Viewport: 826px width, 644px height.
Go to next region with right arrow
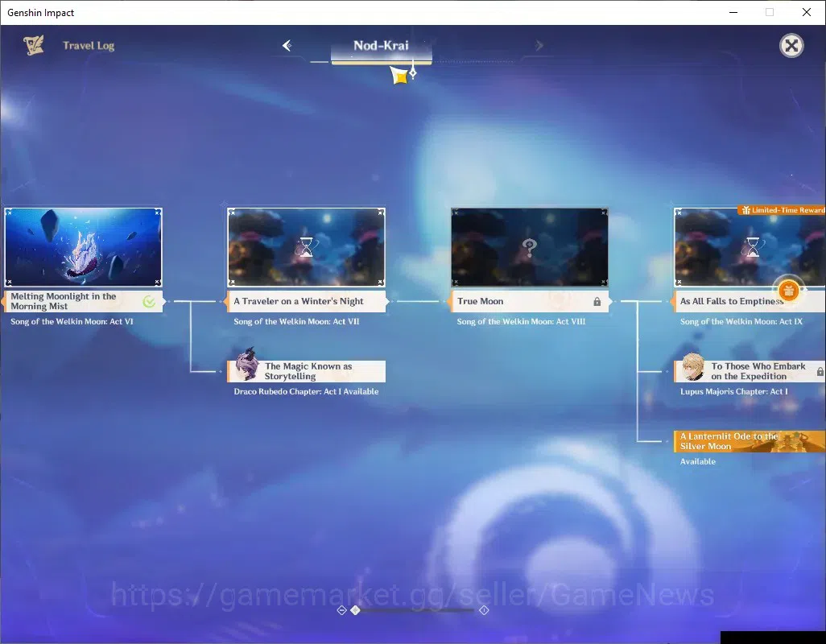tap(539, 45)
